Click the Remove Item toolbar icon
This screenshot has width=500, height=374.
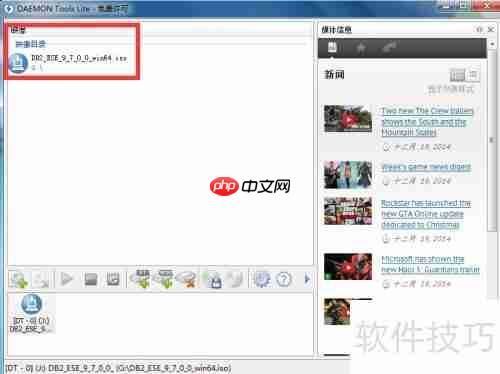click(x=41, y=280)
